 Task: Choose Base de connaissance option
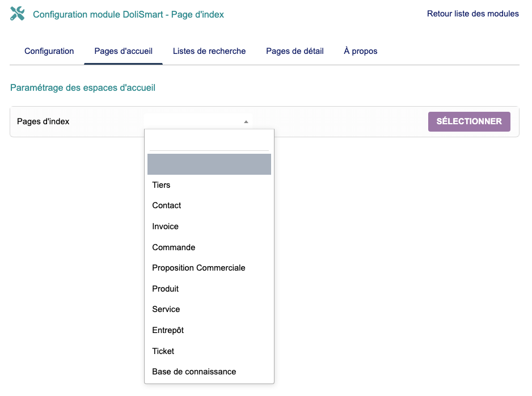pyautogui.click(x=194, y=372)
